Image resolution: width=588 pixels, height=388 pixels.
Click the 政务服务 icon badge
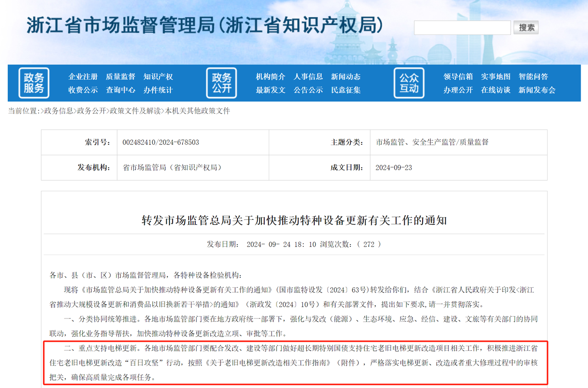pyautogui.click(x=34, y=83)
